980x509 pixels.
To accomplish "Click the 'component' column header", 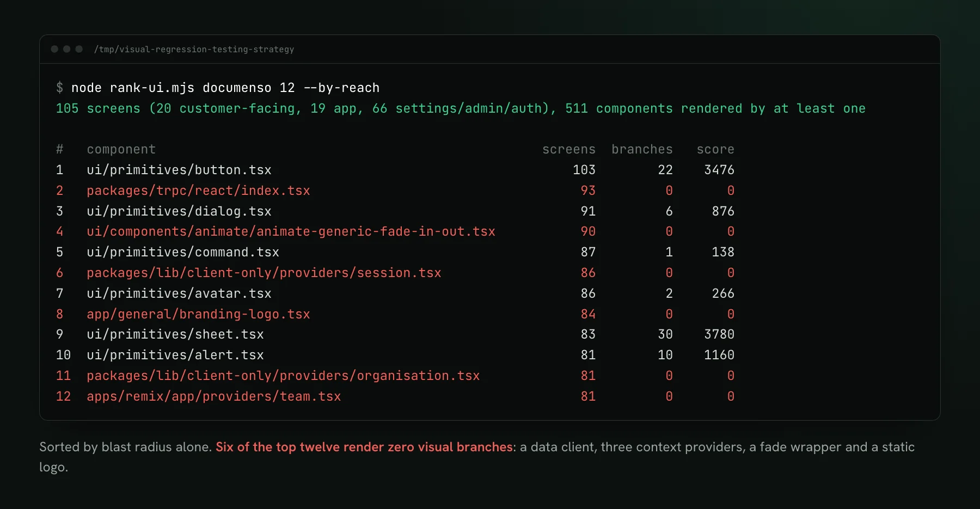I will (121, 150).
